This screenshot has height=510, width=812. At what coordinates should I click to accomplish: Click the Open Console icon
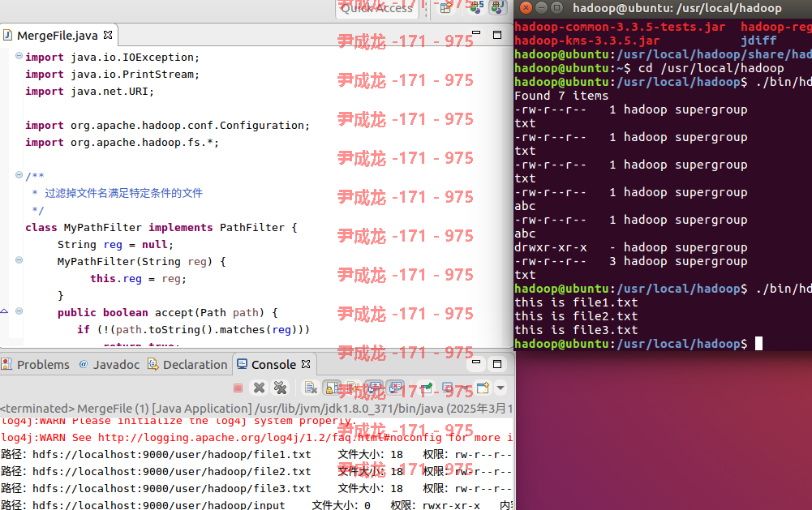pyautogui.click(x=483, y=388)
